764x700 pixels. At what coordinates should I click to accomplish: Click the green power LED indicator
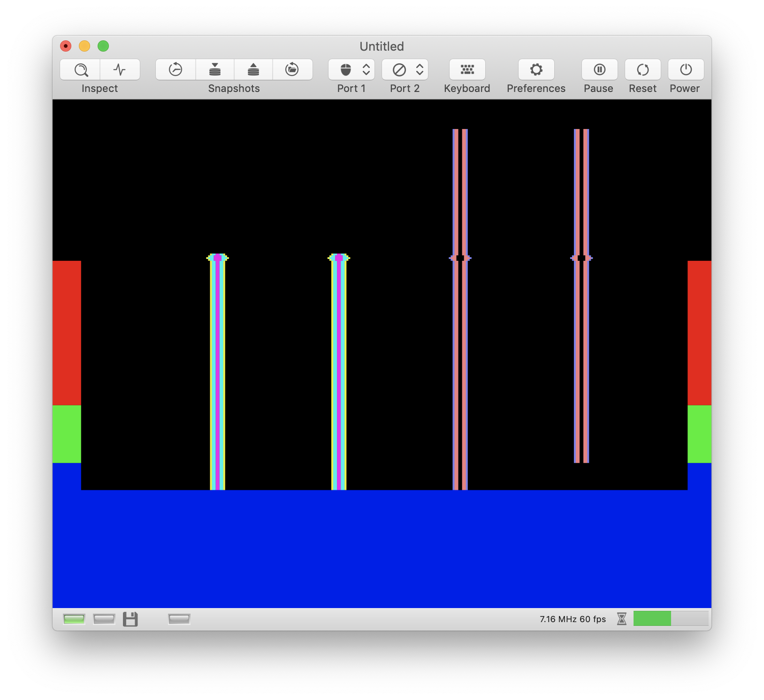pos(74,619)
